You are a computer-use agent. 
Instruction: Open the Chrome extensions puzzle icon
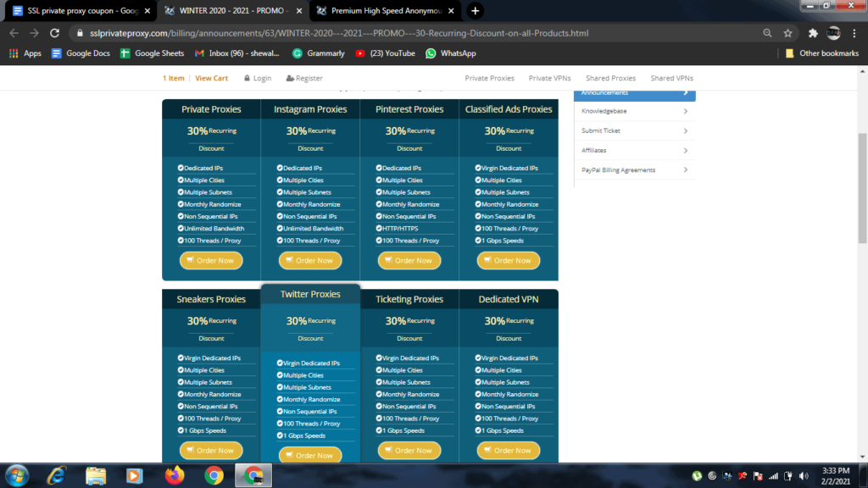813,33
